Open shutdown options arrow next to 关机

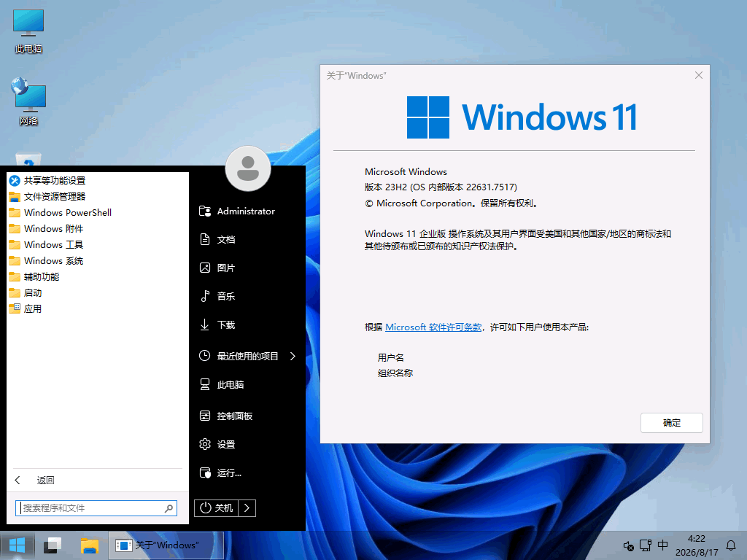coord(247,508)
